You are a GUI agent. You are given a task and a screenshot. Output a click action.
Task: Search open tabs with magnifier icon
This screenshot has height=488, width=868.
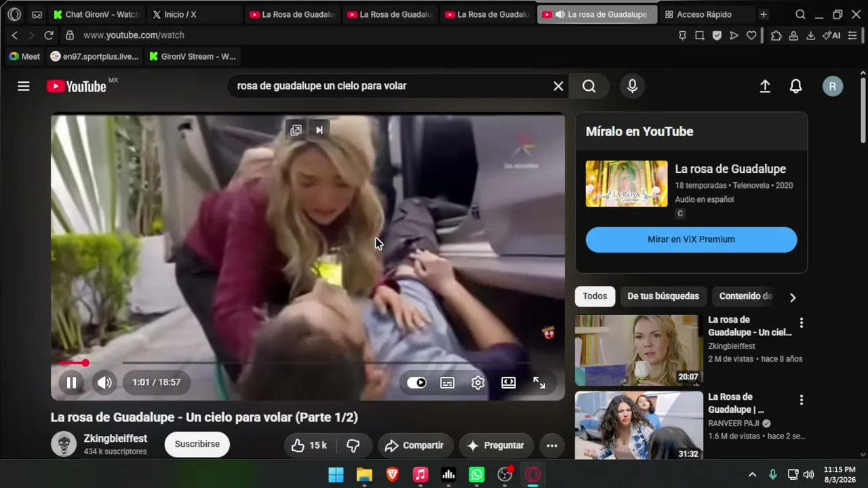800,14
